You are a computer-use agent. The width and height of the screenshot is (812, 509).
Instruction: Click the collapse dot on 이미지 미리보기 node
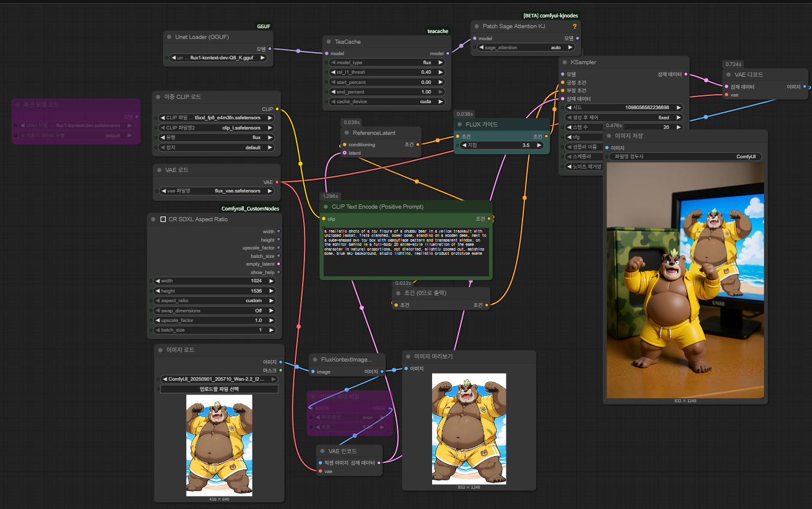point(409,357)
